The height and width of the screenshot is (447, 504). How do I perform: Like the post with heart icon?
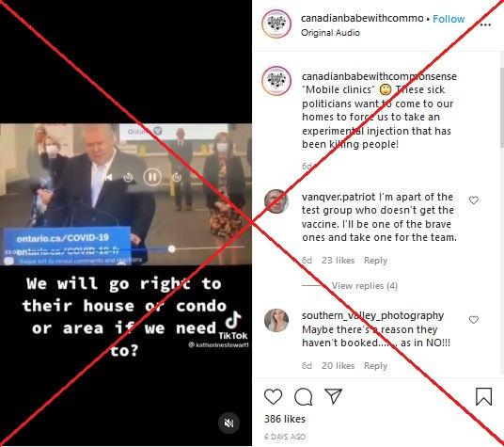273,396
